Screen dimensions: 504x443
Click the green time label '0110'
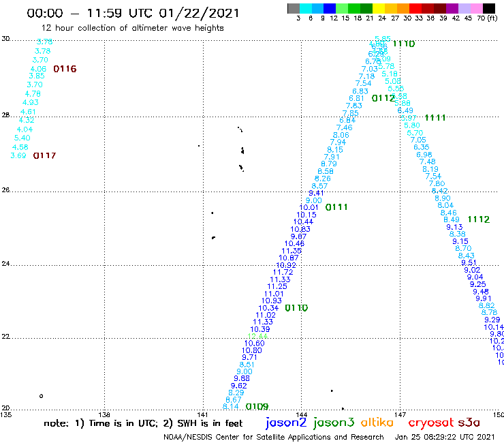click(x=296, y=308)
